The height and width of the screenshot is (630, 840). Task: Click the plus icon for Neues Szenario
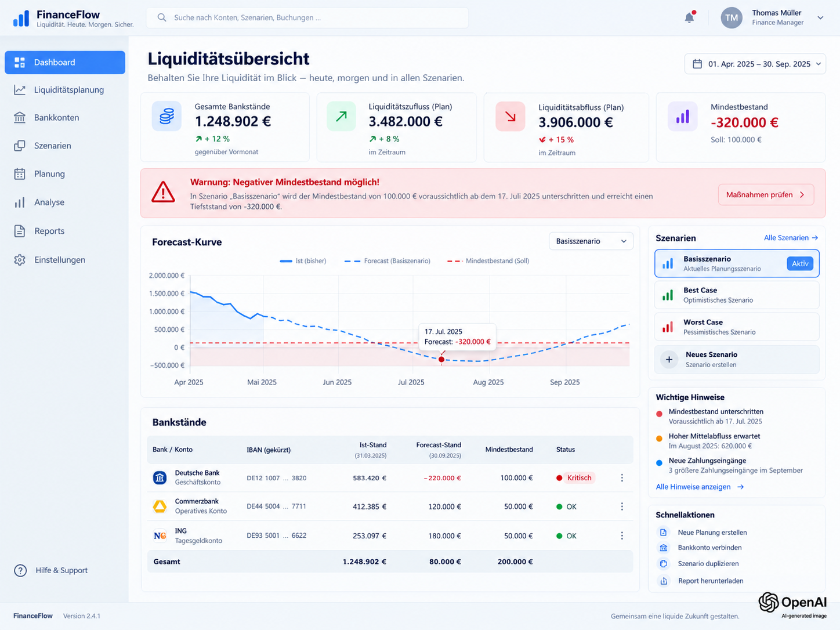669,360
